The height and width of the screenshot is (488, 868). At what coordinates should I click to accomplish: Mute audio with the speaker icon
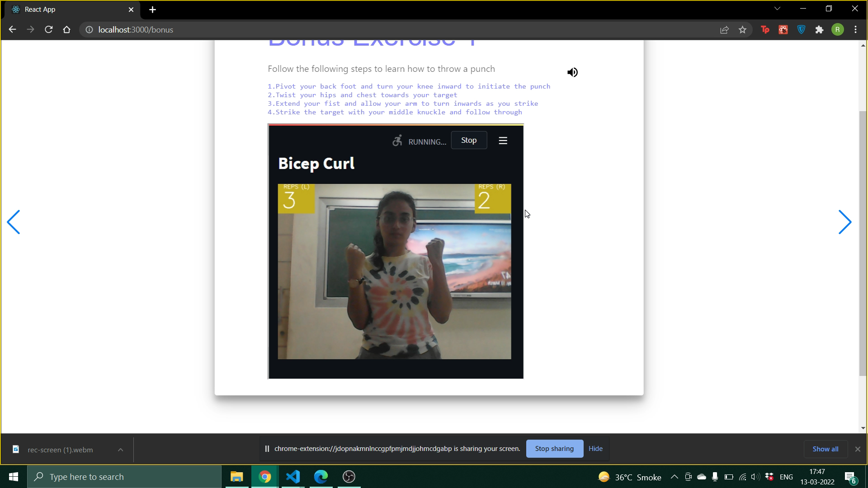(572, 72)
